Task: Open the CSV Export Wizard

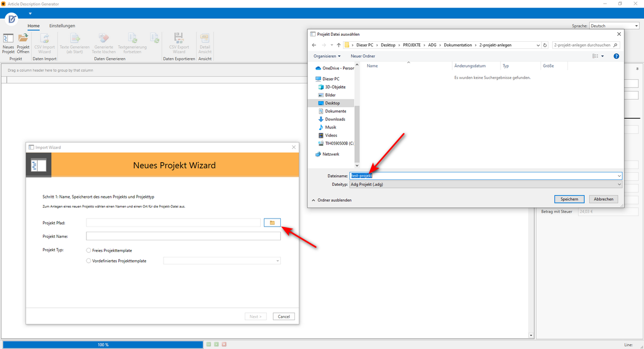Action: tap(179, 43)
